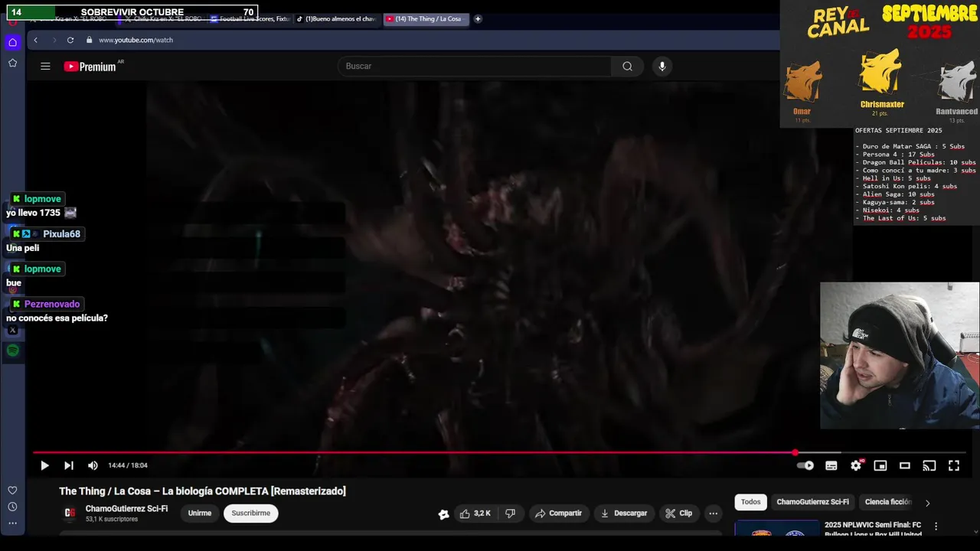Dislike the video

pyautogui.click(x=510, y=514)
